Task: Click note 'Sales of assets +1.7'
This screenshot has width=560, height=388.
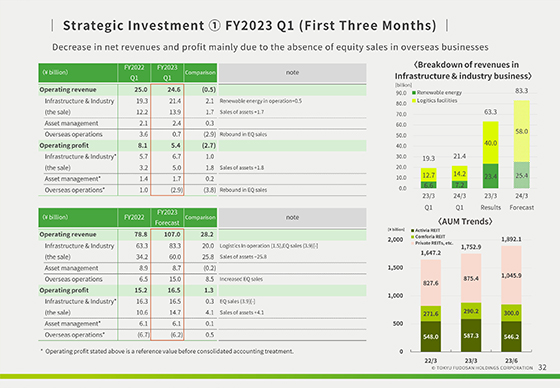Action: 242,112
